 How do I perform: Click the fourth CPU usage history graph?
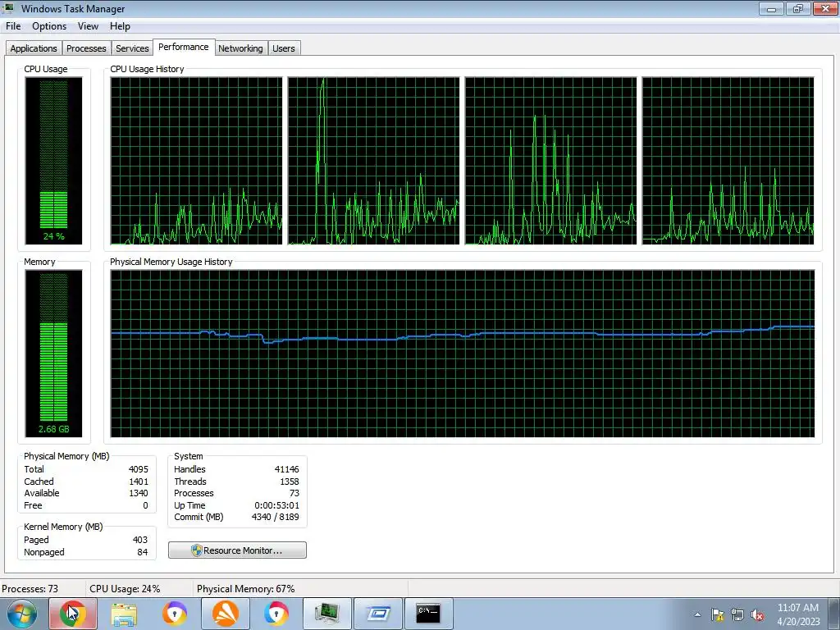pos(728,161)
